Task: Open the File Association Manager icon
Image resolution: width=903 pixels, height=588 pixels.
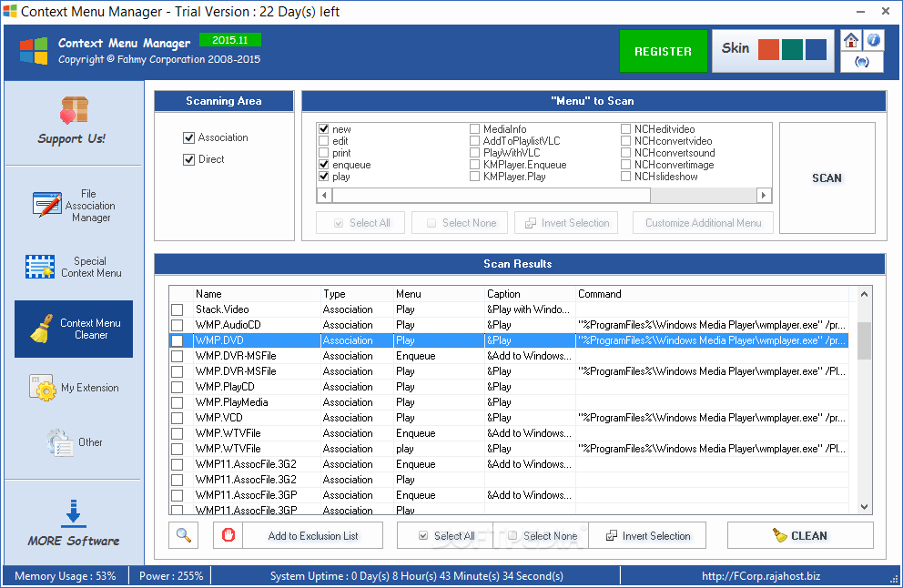Action: [x=47, y=205]
